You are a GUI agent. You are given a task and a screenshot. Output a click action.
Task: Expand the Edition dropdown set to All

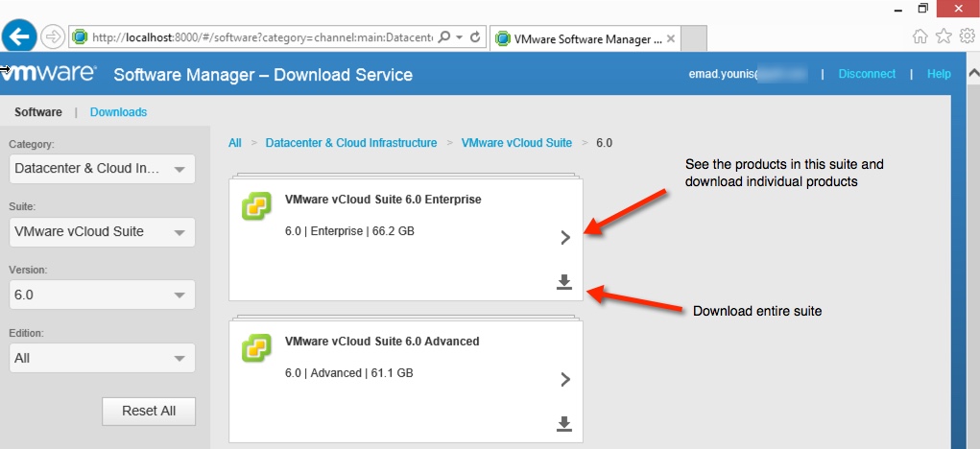click(101, 358)
